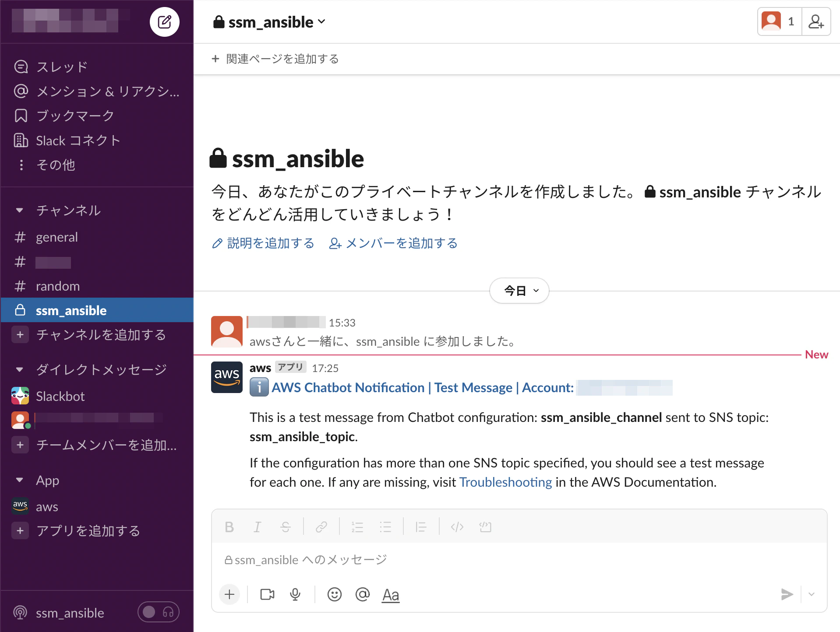Select the random channel

pyautogui.click(x=97, y=286)
